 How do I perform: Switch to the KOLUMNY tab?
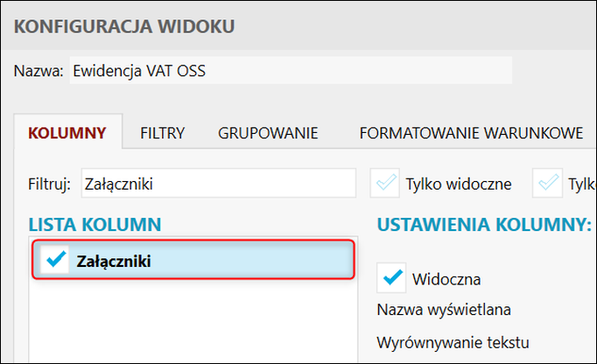(67, 133)
